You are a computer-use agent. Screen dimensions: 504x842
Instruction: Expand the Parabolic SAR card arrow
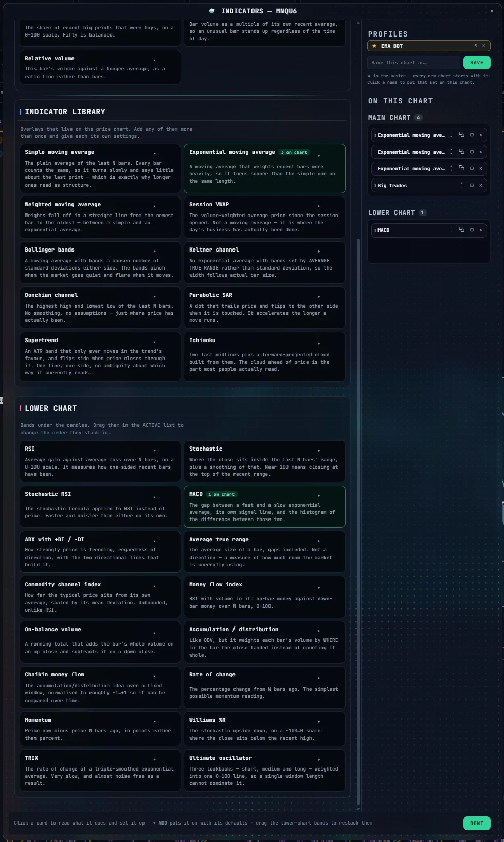coord(319,296)
